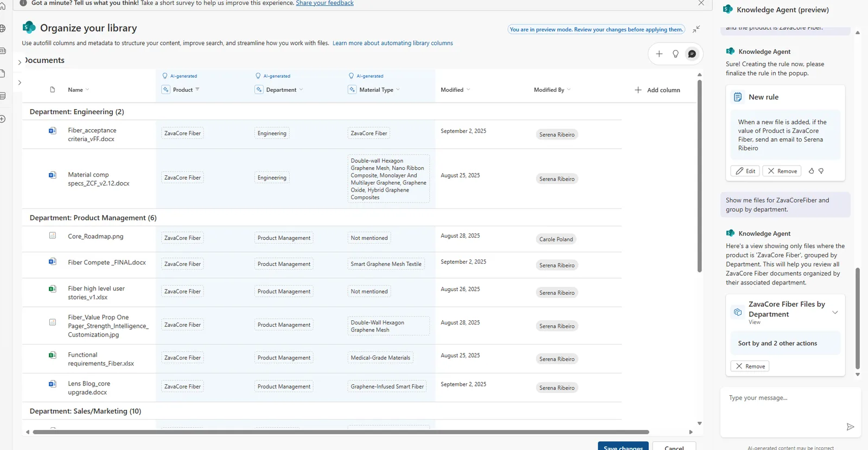The height and width of the screenshot is (450, 868).
Task: Click Remove on the ZavaCore Fiber view card
Action: click(x=750, y=366)
